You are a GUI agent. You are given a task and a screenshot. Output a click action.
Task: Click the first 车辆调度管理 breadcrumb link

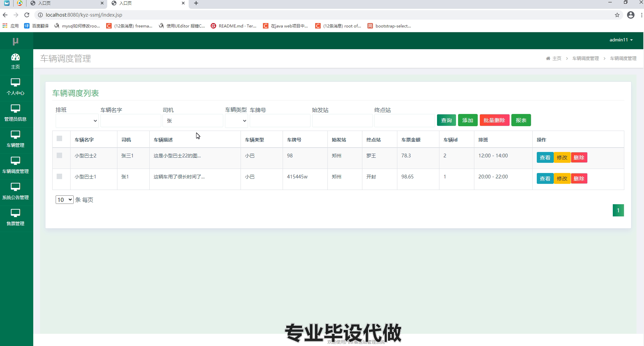(x=586, y=58)
